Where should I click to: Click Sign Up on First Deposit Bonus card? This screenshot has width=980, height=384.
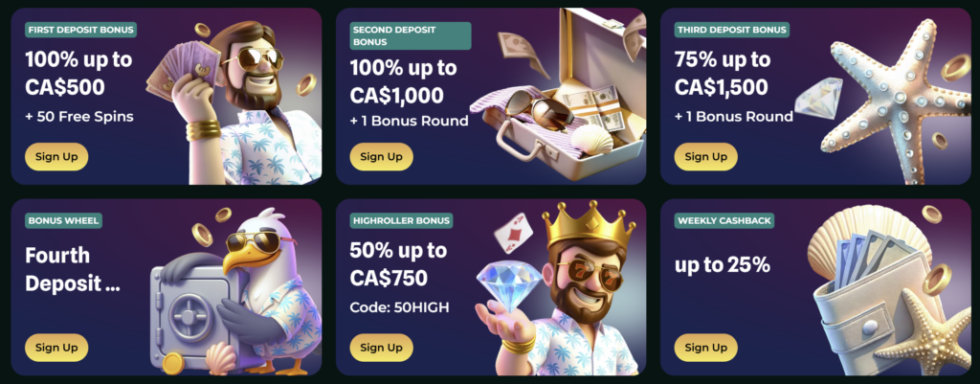click(x=56, y=156)
